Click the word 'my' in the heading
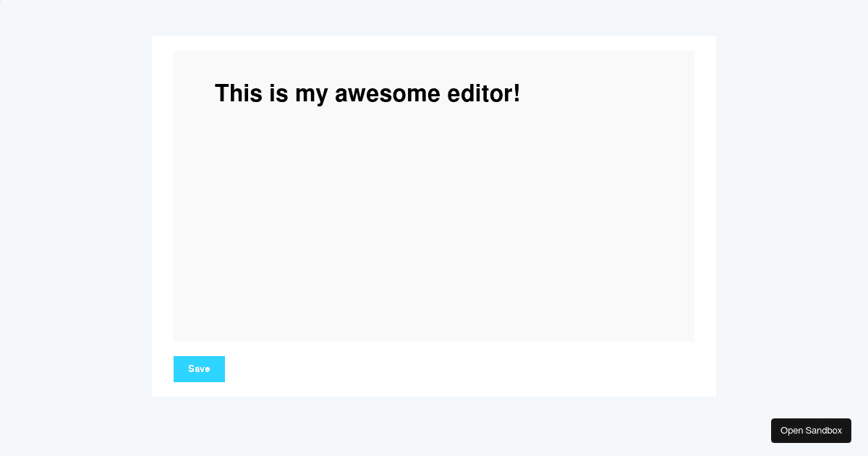Image resolution: width=868 pixels, height=456 pixels. tap(311, 96)
